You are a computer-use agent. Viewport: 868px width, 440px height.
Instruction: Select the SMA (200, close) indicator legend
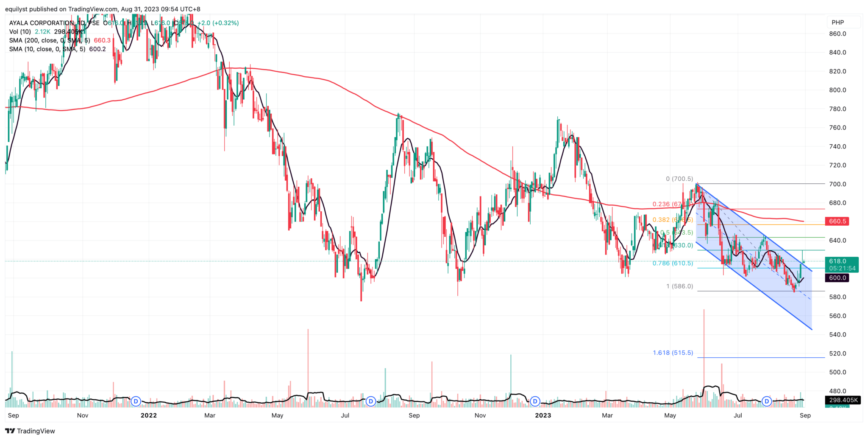(x=50, y=40)
